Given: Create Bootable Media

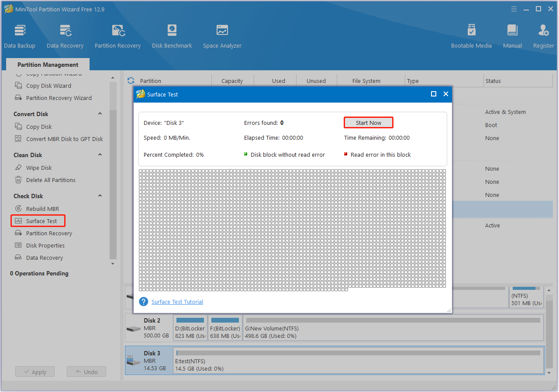Looking at the screenshot, I should coord(471,36).
